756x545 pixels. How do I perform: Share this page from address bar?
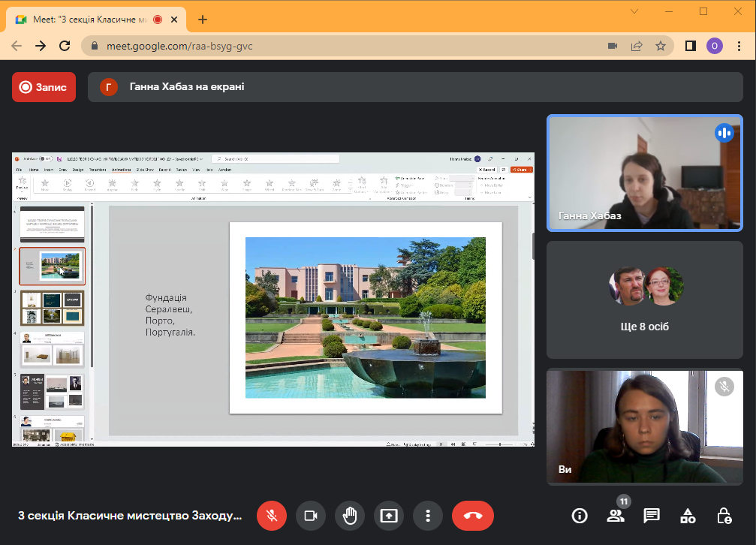637,46
